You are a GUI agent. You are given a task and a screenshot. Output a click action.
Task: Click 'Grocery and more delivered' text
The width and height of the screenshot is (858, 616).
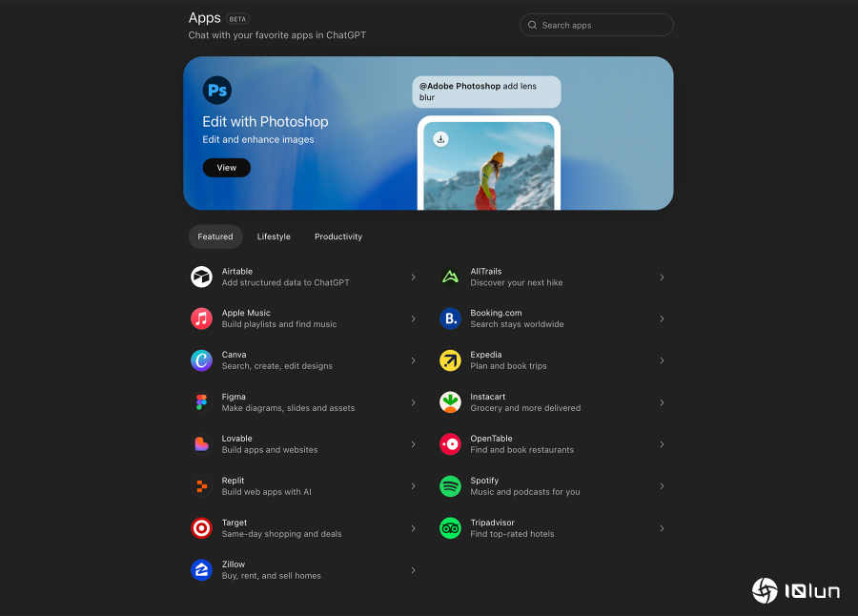525,408
